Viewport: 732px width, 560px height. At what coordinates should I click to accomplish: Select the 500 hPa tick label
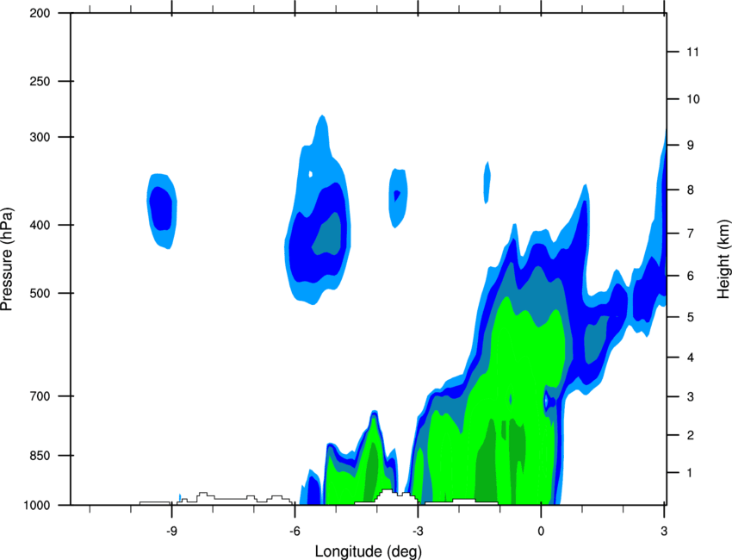[40, 293]
